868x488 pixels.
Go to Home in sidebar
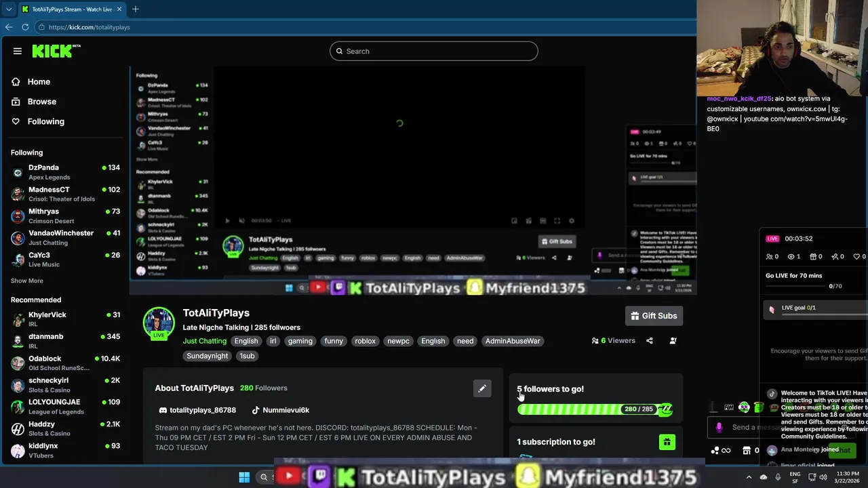coord(39,81)
